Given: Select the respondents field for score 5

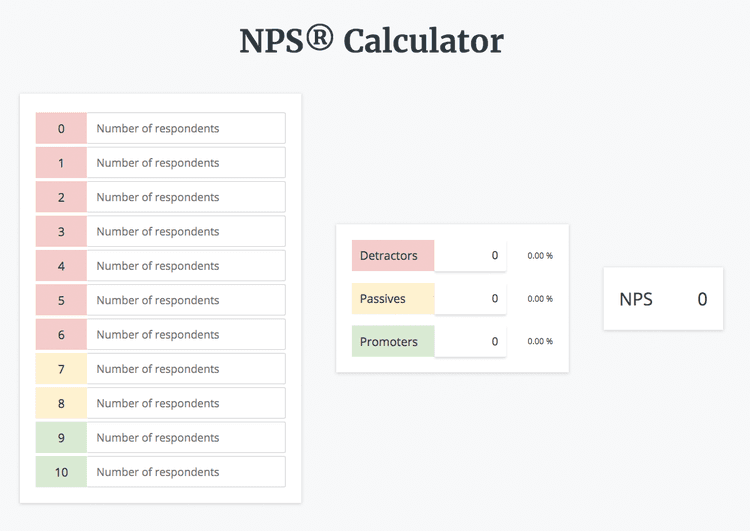Looking at the screenshot, I should coord(185,300).
